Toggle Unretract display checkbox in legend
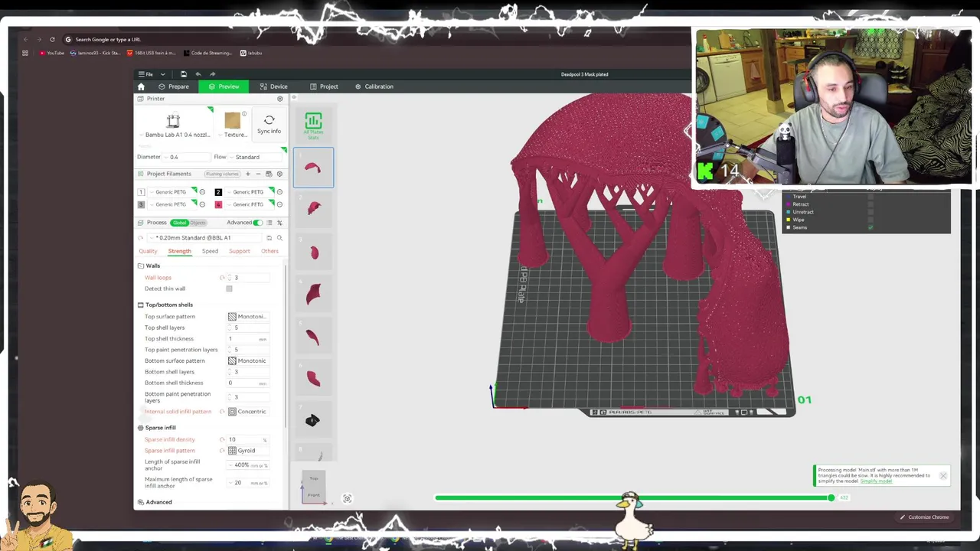The width and height of the screenshot is (980, 551). pyautogui.click(x=871, y=212)
